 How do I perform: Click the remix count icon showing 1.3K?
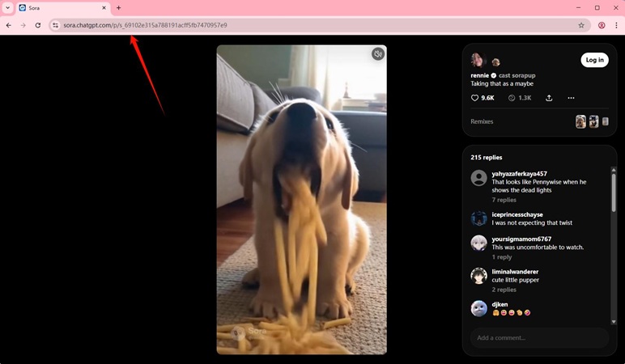point(512,98)
